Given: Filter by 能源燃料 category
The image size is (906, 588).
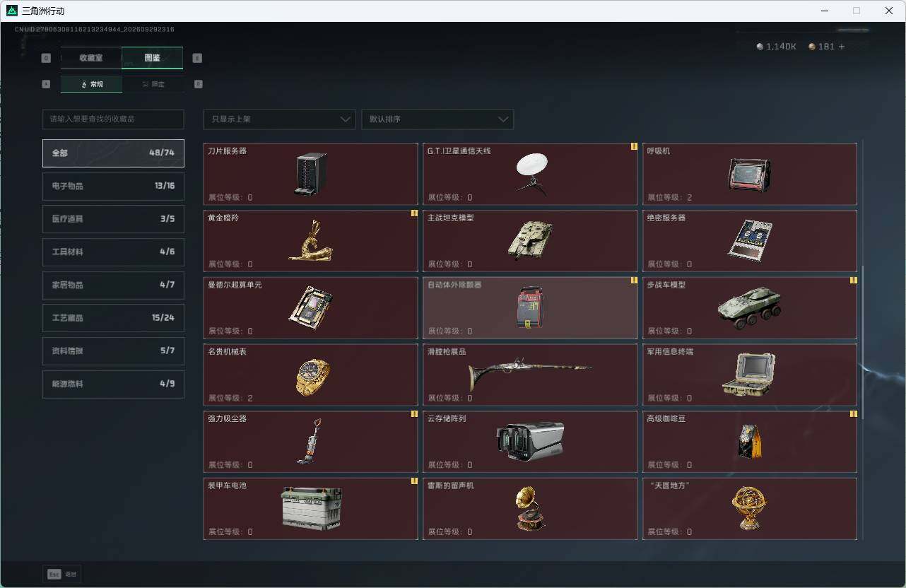Looking at the screenshot, I should pos(113,384).
